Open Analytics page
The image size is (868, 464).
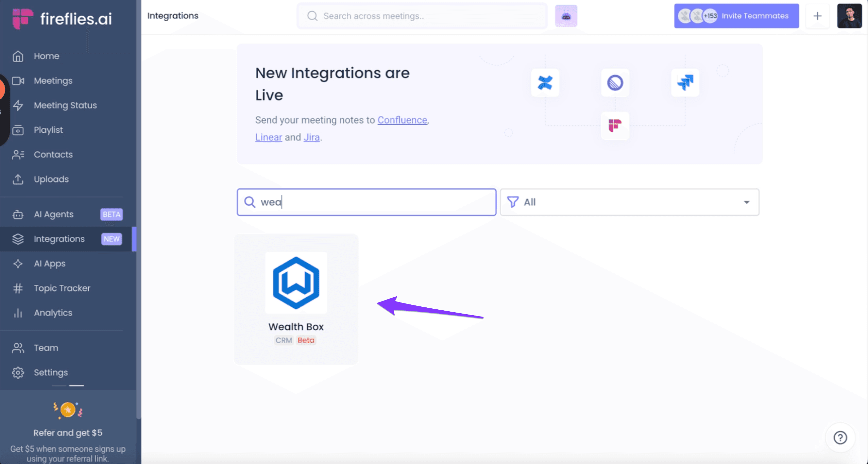(x=53, y=312)
